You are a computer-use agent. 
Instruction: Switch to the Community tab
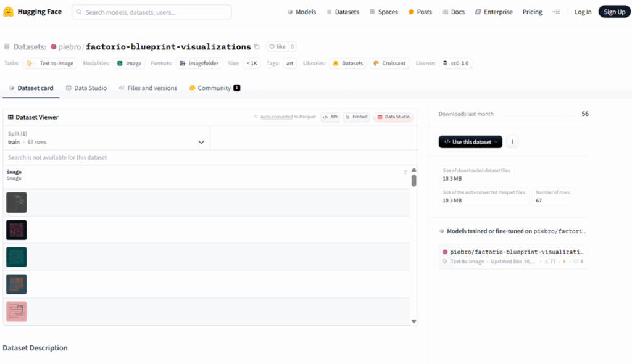click(x=214, y=88)
